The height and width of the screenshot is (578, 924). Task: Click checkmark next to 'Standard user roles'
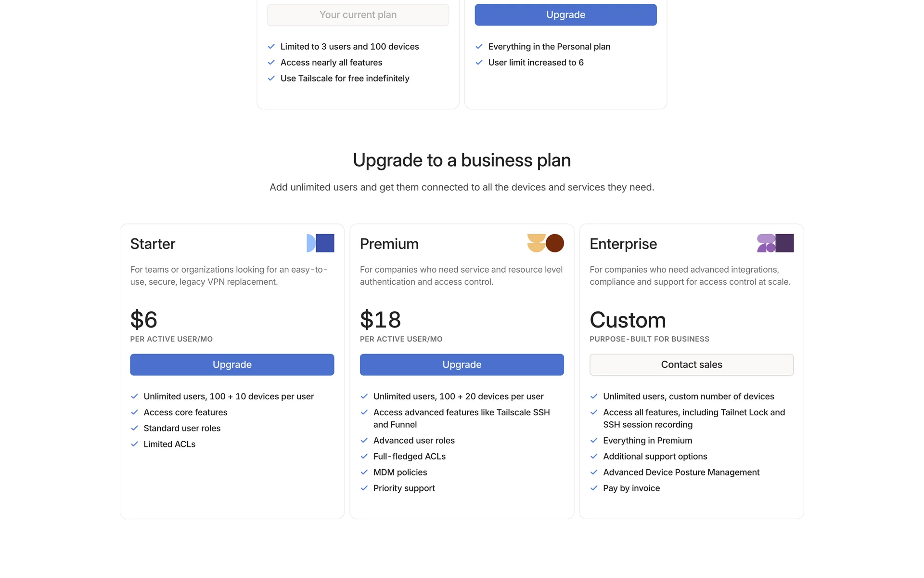pyautogui.click(x=134, y=428)
